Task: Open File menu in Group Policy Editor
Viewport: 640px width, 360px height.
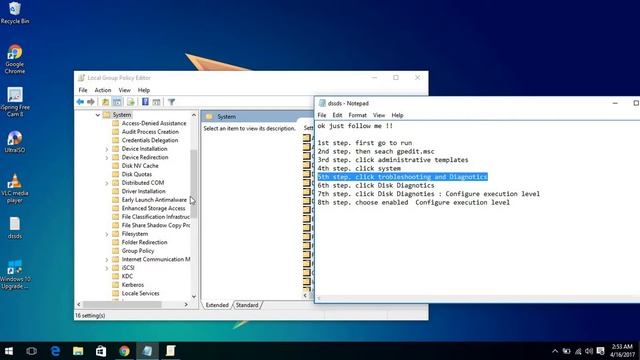Action: [83, 90]
